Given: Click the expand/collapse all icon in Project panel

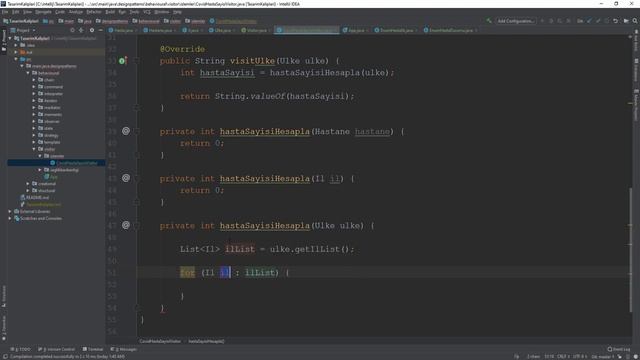Looking at the screenshot, I should pos(81,30).
